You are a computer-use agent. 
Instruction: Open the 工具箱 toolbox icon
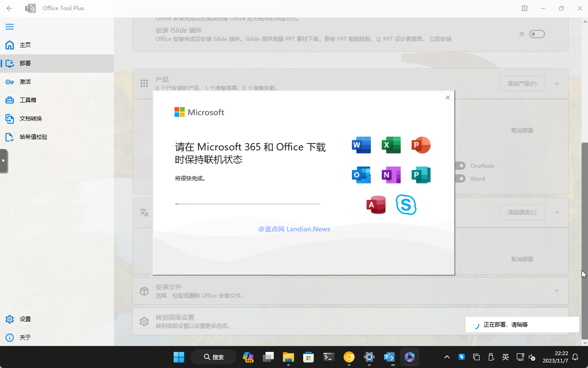pos(10,100)
